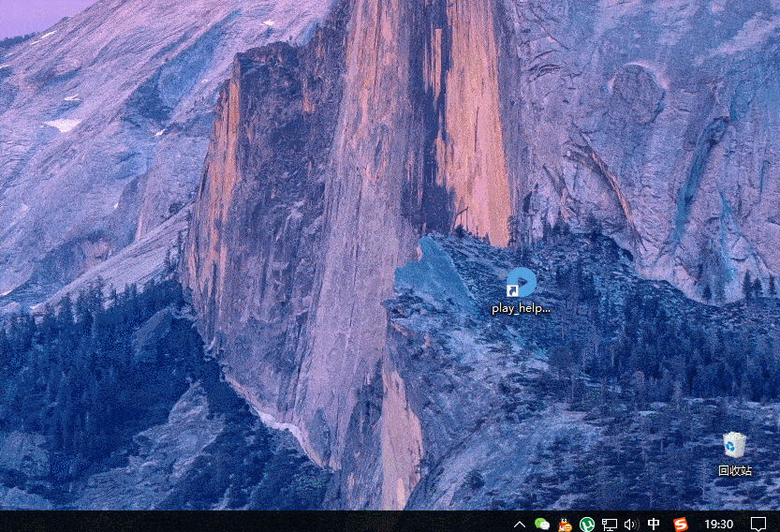
Task: Open the Sogou input method tray icon
Action: (x=680, y=524)
